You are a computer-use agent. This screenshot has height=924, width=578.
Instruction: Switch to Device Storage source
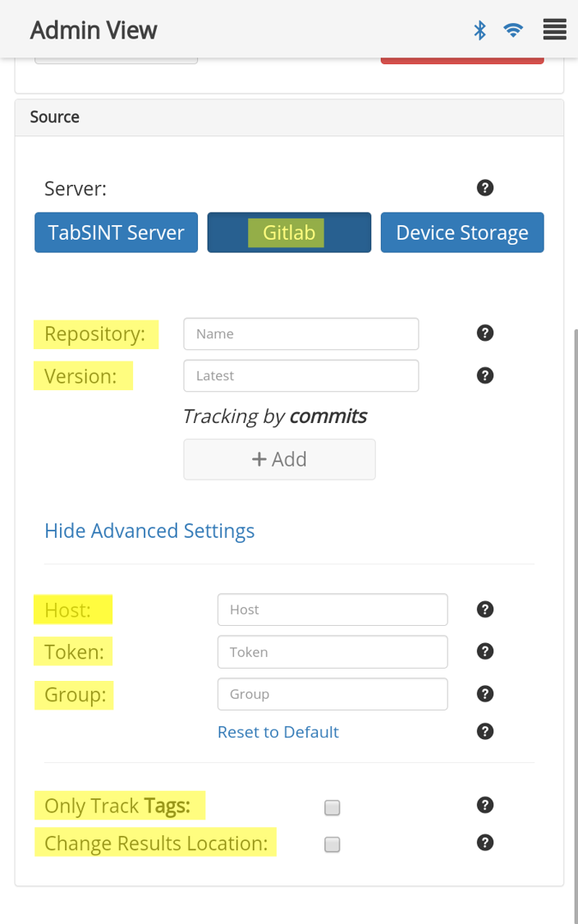click(x=462, y=232)
